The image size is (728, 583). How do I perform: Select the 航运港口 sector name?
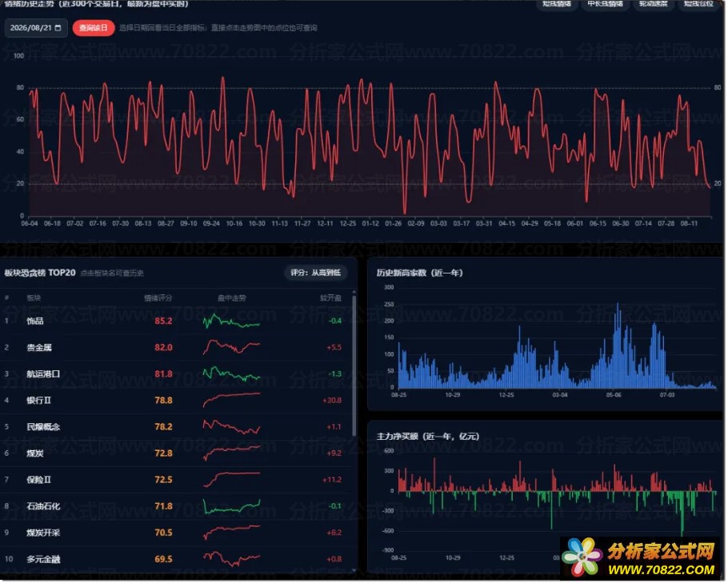[x=43, y=374]
